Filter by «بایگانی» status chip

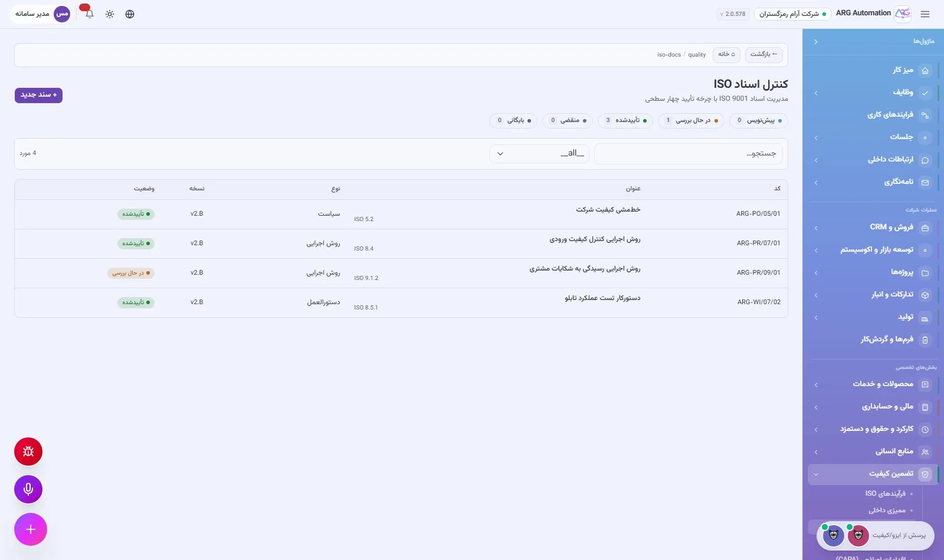point(513,120)
